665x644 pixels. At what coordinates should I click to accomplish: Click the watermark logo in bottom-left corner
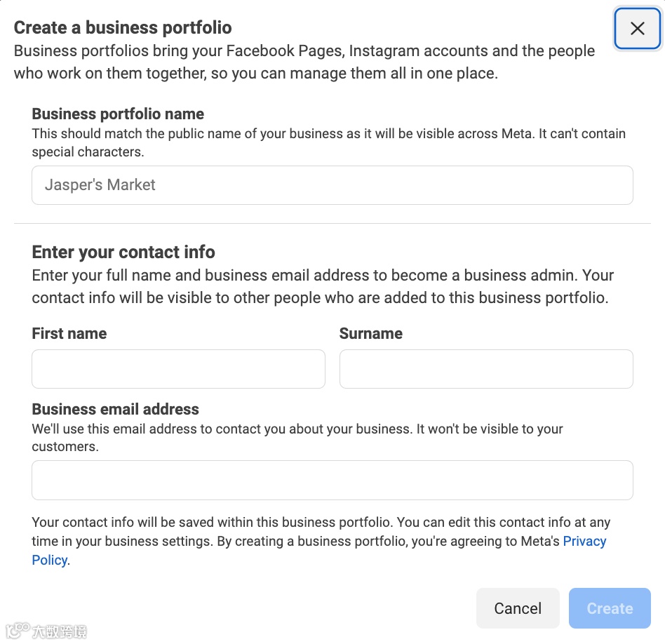(x=46, y=631)
